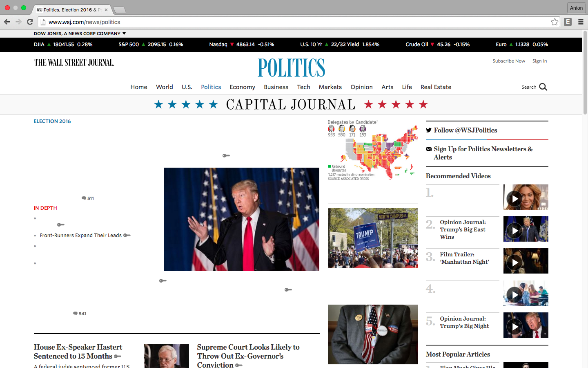Open the E extension icon

click(568, 22)
